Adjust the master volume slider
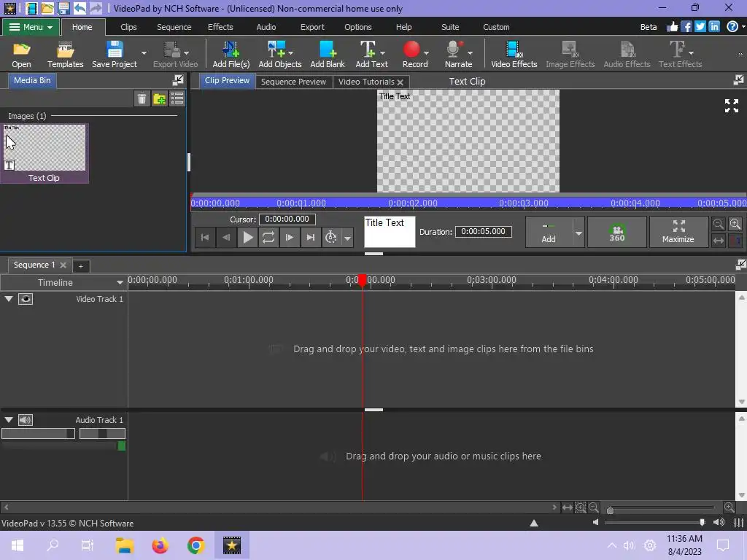The width and height of the screenshot is (747, 560). pyautogui.click(x=703, y=522)
